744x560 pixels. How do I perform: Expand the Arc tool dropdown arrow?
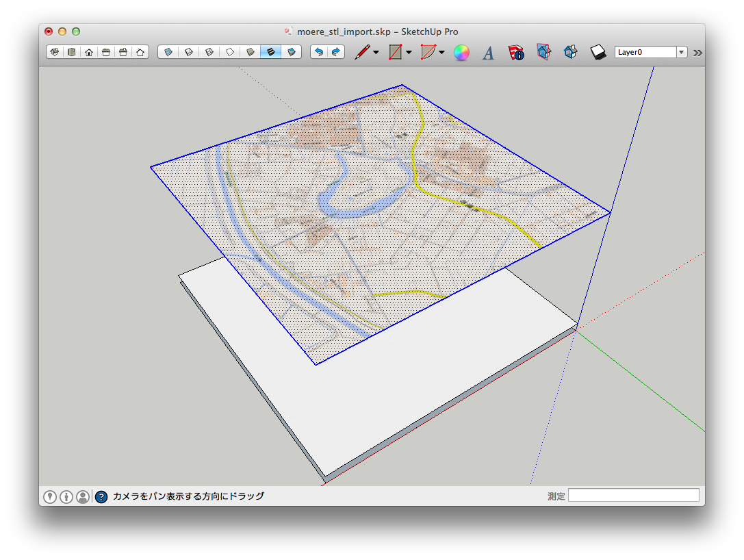(441, 53)
